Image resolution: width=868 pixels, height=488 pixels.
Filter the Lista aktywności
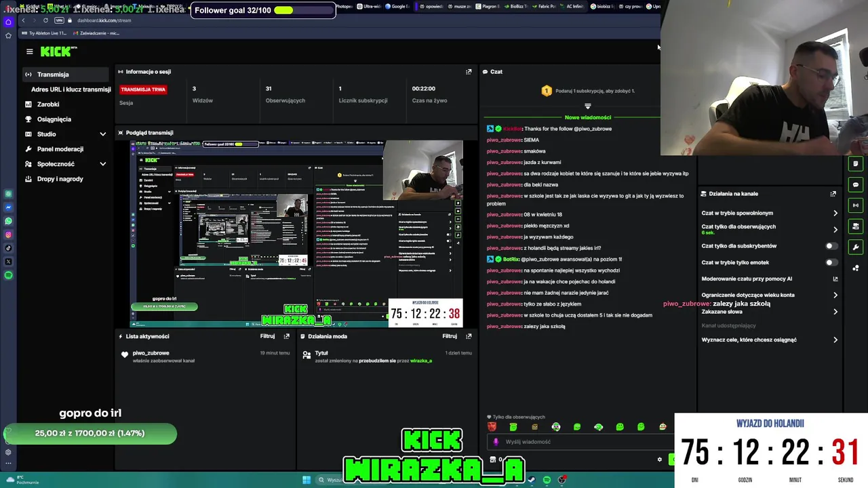[x=267, y=336]
